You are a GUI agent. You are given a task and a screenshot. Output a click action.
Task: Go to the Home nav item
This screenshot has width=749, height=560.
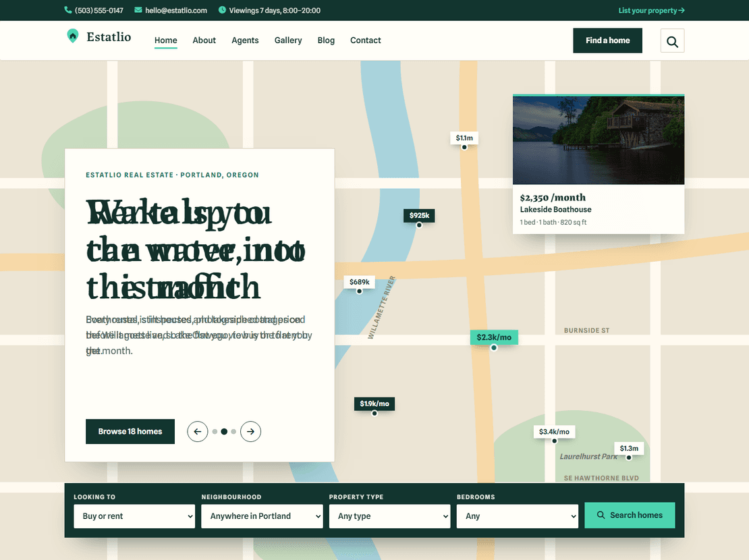166,40
